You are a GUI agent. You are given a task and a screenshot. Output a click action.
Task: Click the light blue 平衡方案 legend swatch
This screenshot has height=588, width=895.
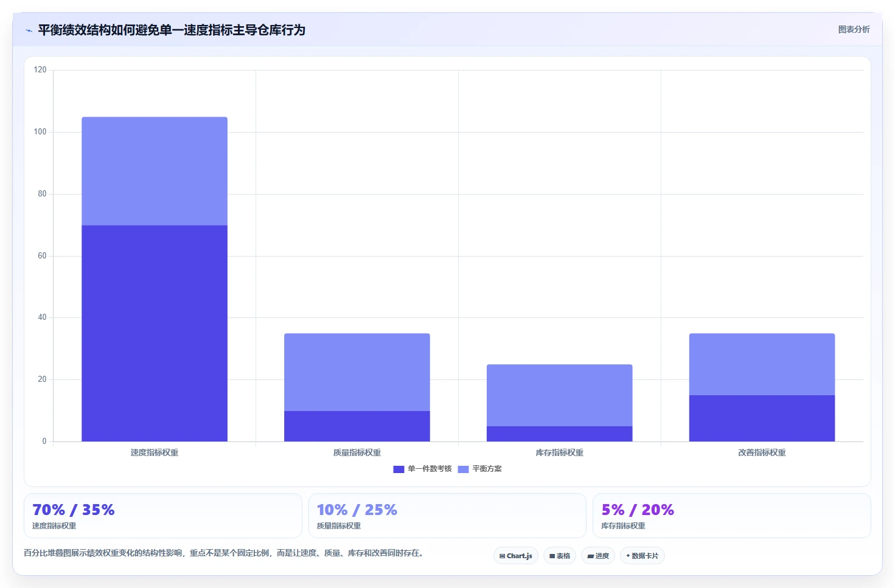point(463,469)
